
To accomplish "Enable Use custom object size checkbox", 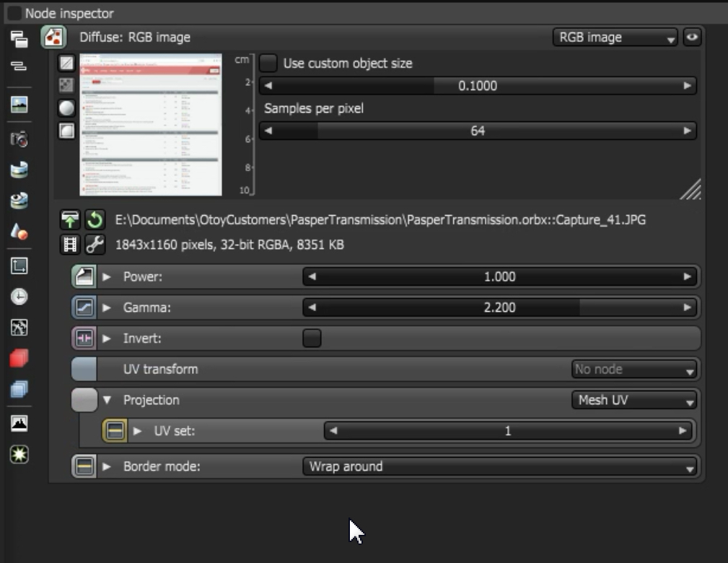I will (268, 64).
